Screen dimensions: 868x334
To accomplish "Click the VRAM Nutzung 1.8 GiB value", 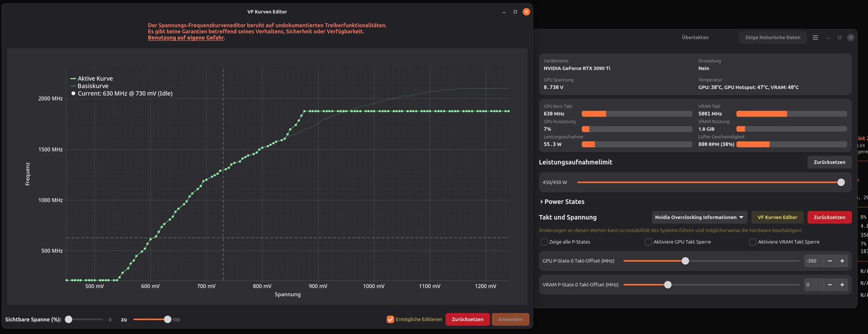I will tap(706, 129).
